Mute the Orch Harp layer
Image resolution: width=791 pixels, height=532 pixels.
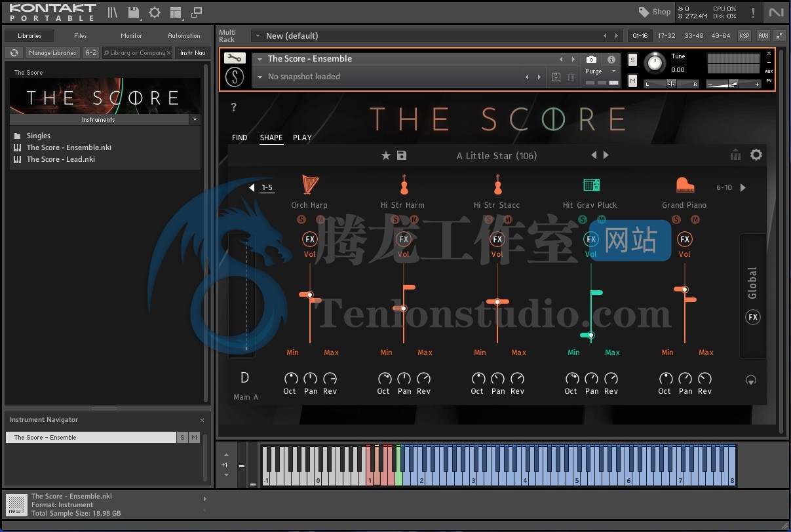point(320,219)
